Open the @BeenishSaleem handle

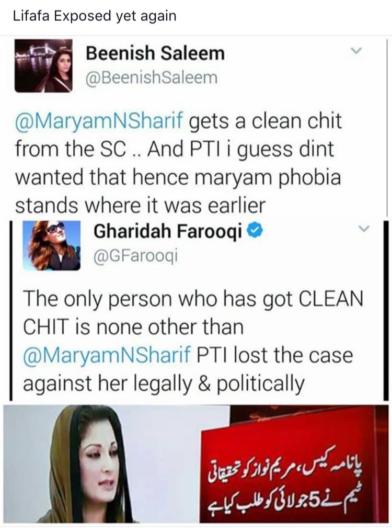tap(151, 77)
